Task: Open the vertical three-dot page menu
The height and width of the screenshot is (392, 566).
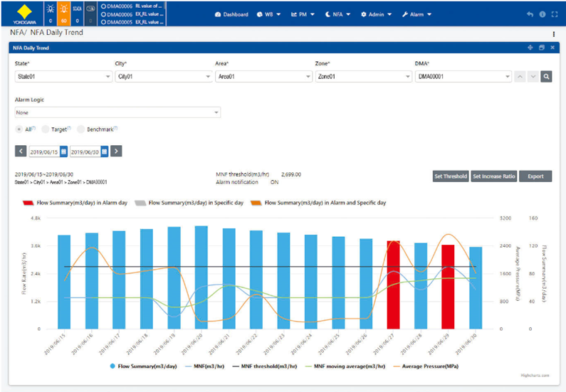Action: coord(554,34)
